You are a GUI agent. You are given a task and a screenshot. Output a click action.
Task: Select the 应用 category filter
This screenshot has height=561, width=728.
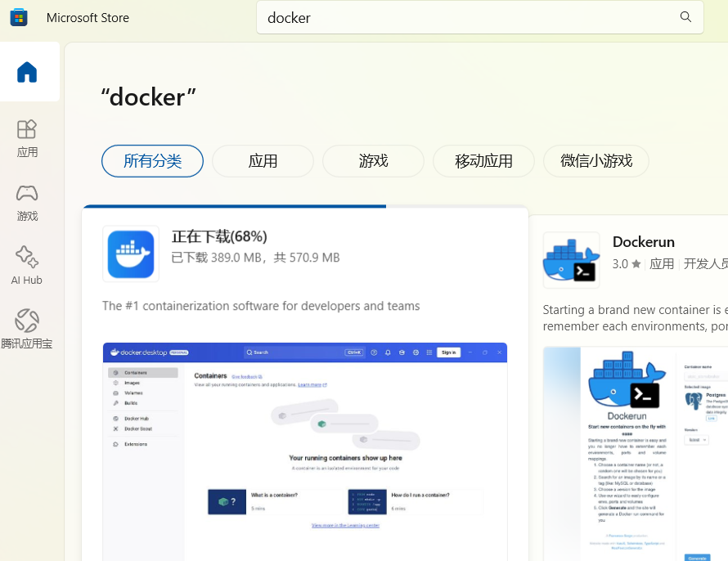(x=263, y=161)
